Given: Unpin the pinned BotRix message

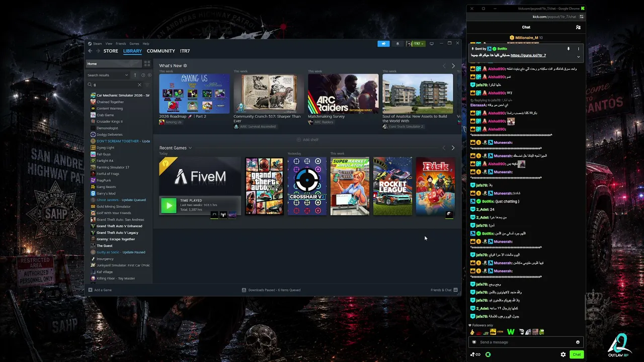Looking at the screenshot, I should pos(569,49).
